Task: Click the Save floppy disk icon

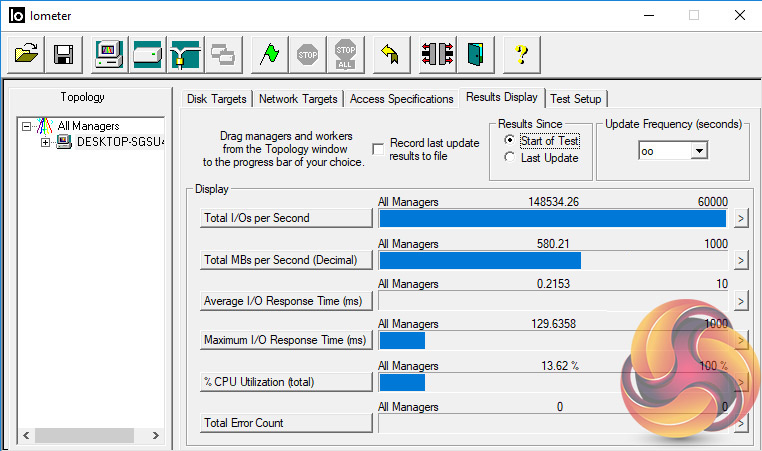Action: pyautogui.click(x=64, y=55)
